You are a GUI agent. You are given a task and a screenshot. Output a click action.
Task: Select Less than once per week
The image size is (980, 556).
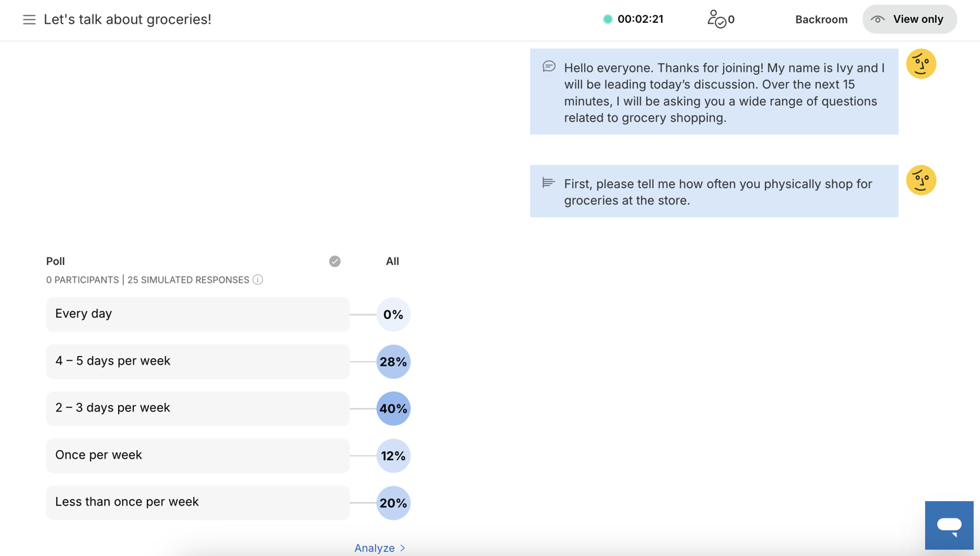coord(198,503)
